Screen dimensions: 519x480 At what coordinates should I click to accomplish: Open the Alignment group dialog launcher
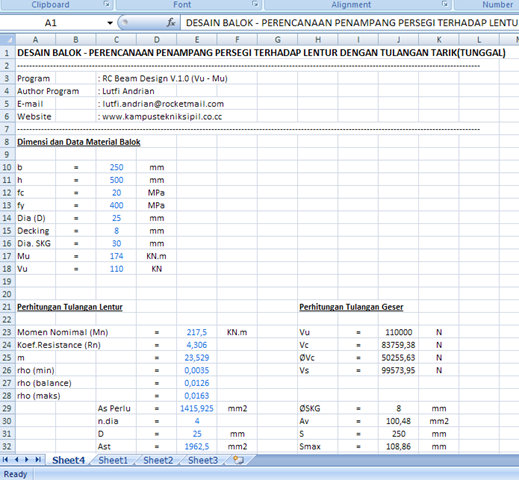444,4
